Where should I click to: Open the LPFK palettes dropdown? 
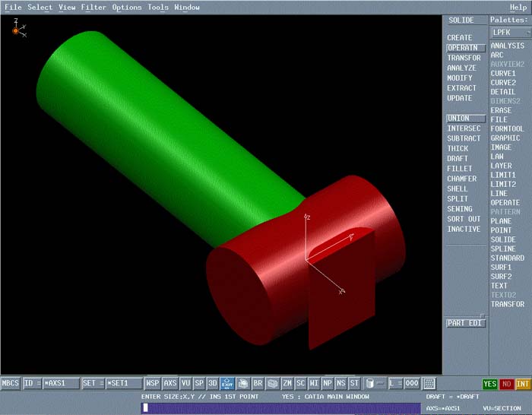pos(508,33)
